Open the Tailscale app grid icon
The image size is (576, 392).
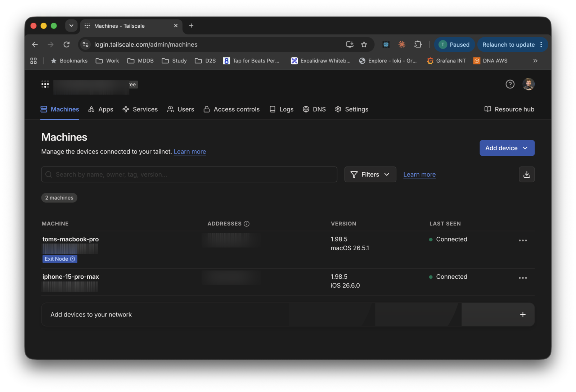[x=45, y=85]
